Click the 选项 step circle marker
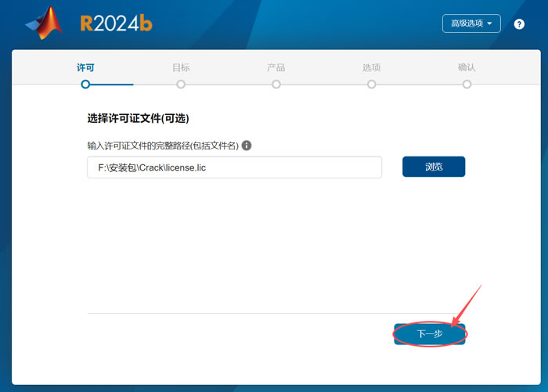 point(371,84)
